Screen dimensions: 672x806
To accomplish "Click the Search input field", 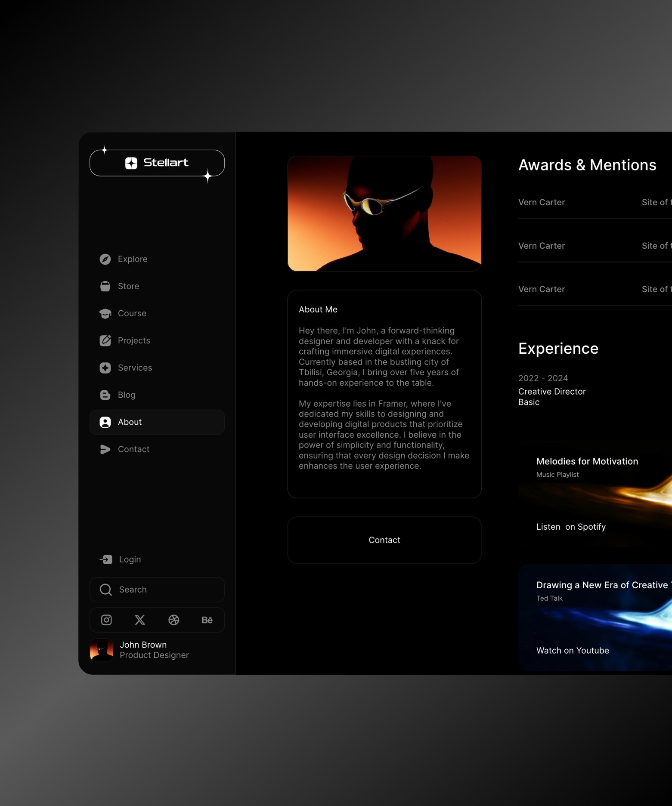I will pyautogui.click(x=157, y=590).
